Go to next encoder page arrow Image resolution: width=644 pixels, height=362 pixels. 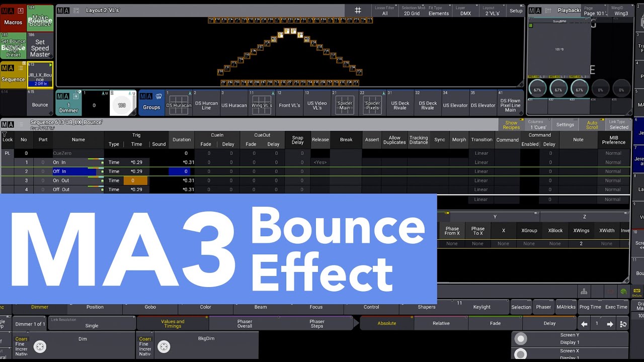point(610,324)
